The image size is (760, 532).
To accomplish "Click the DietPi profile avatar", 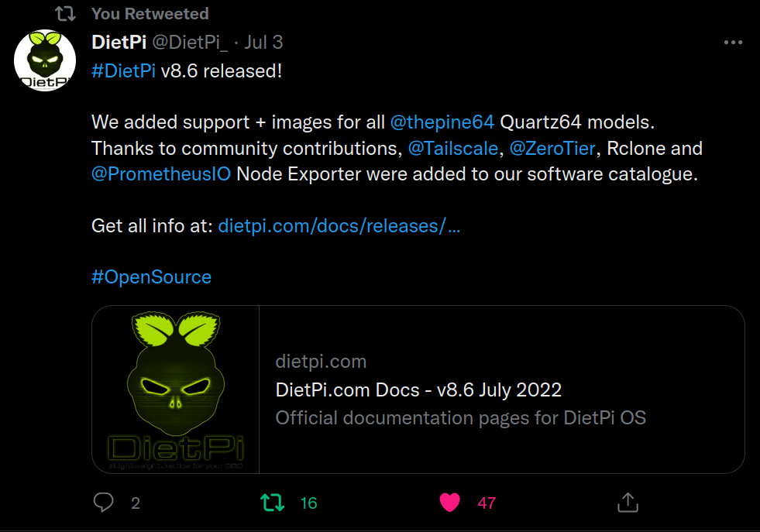I will pos(45,60).
